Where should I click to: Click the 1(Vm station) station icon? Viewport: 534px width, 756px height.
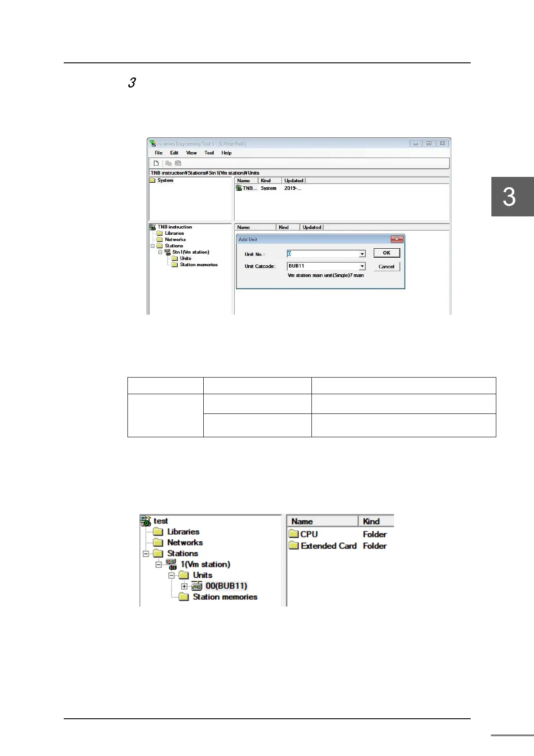[x=171, y=564]
